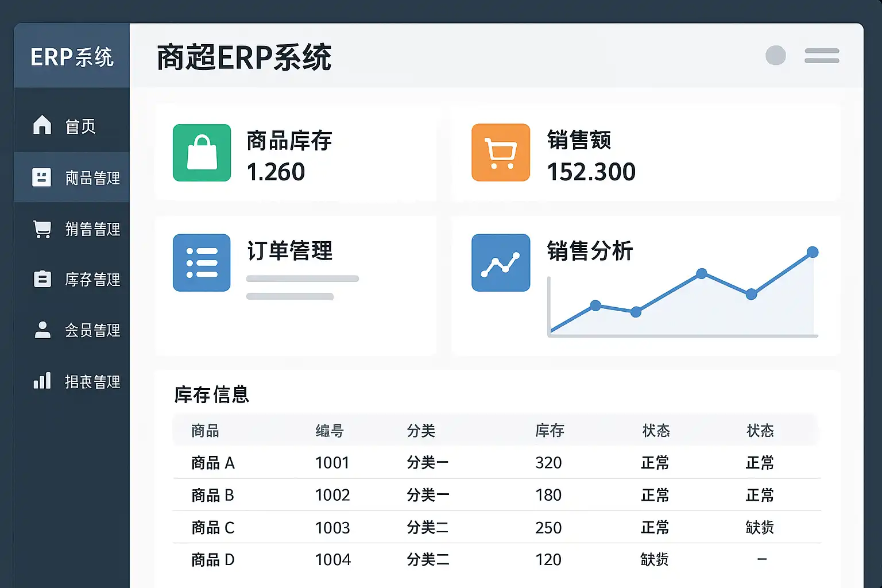
Task: Click the green shopping bag icon
Action: [202, 153]
